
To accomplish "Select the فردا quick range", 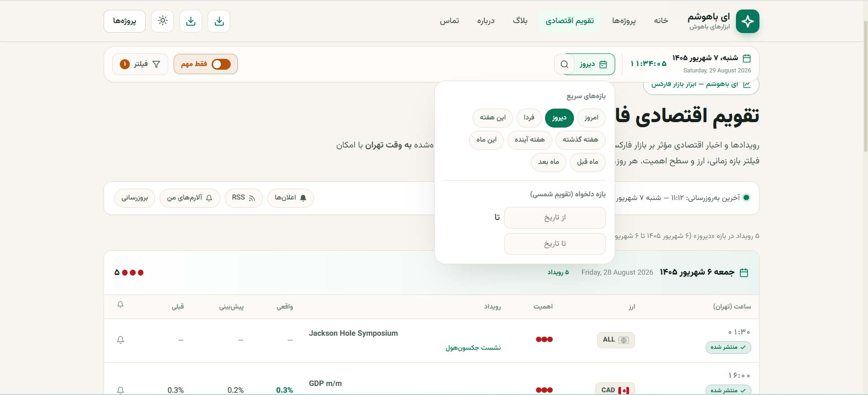I will [x=529, y=118].
